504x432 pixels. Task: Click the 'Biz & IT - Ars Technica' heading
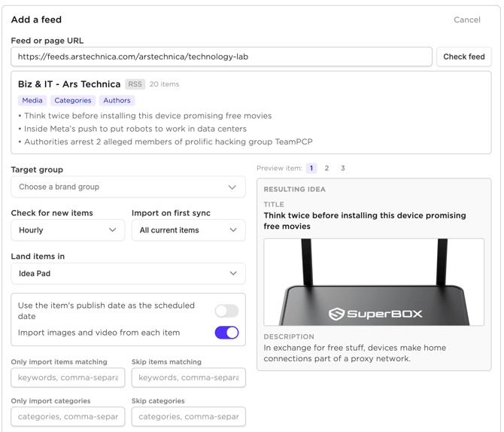tap(69, 84)
